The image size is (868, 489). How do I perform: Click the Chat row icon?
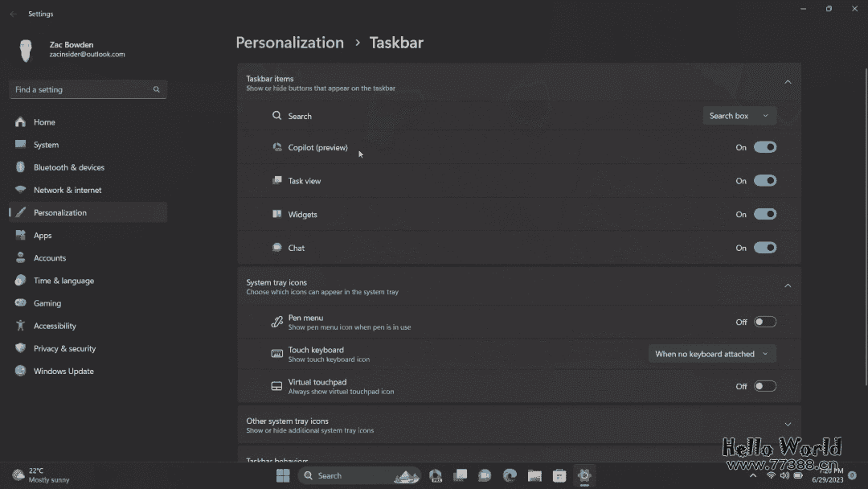pyautogui.click(x=276, y=248)
